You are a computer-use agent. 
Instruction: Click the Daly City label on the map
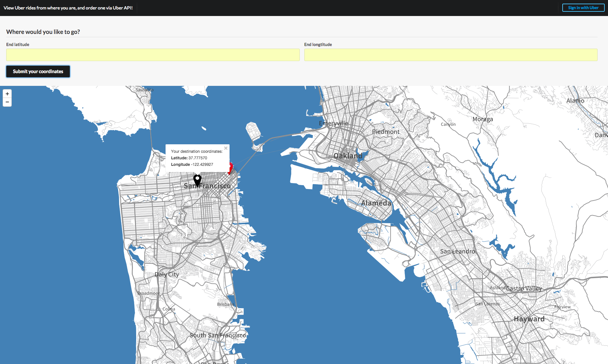[167, 274]
